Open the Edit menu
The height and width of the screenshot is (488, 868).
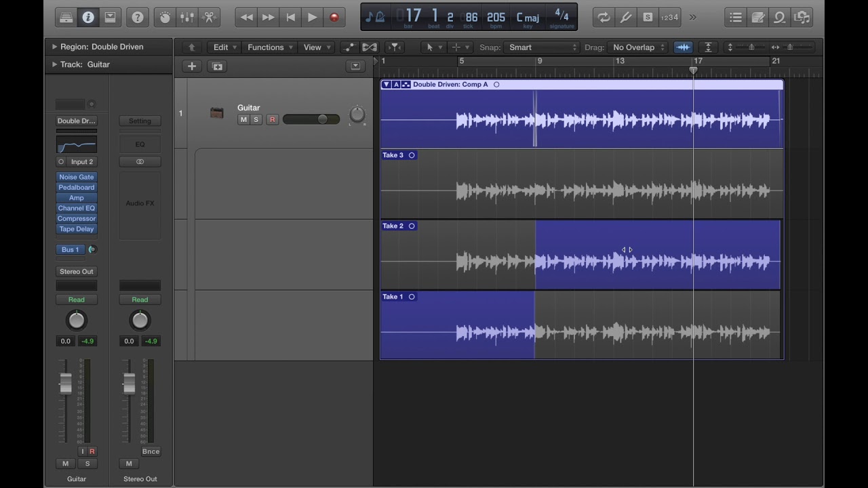[x=224, y=47]
